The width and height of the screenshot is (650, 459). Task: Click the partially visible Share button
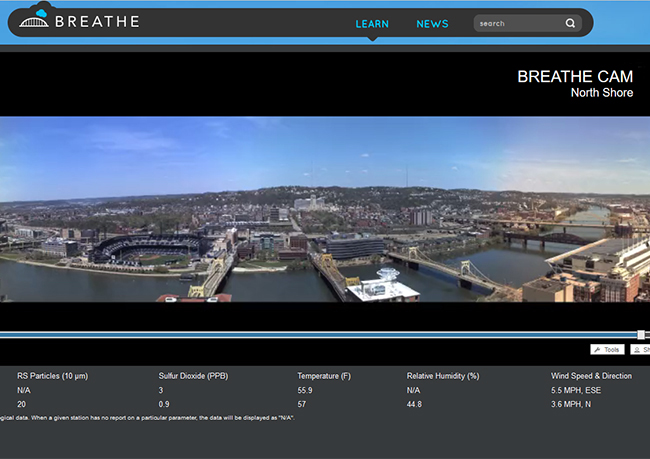(x=640, y=350)
